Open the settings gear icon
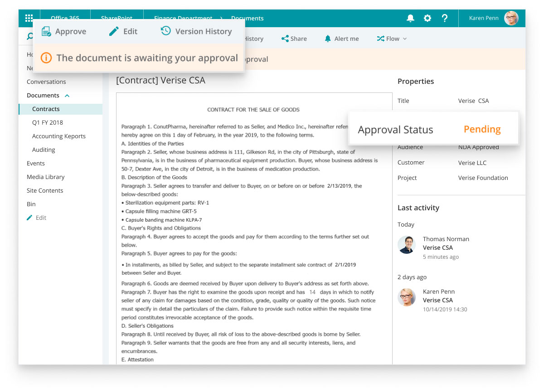Screen dimensions: 544x392 pyautogui.click(x=427, y=18)
